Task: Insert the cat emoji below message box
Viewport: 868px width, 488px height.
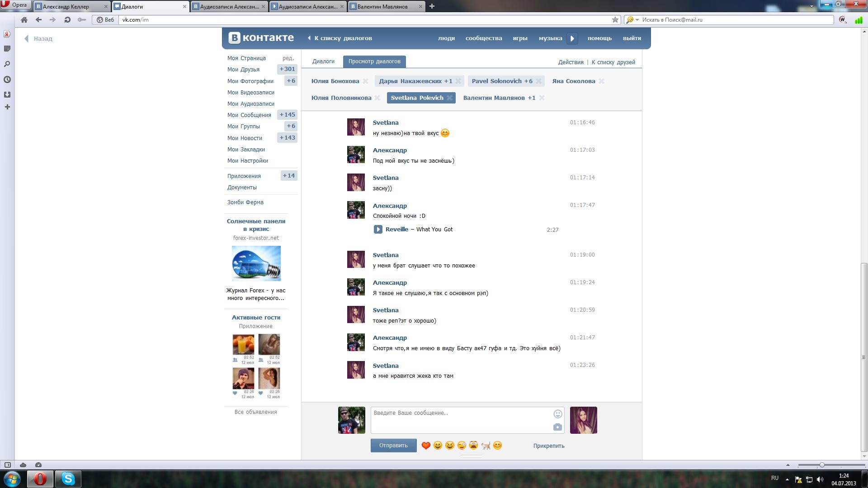Action: (x=486, y=446)
